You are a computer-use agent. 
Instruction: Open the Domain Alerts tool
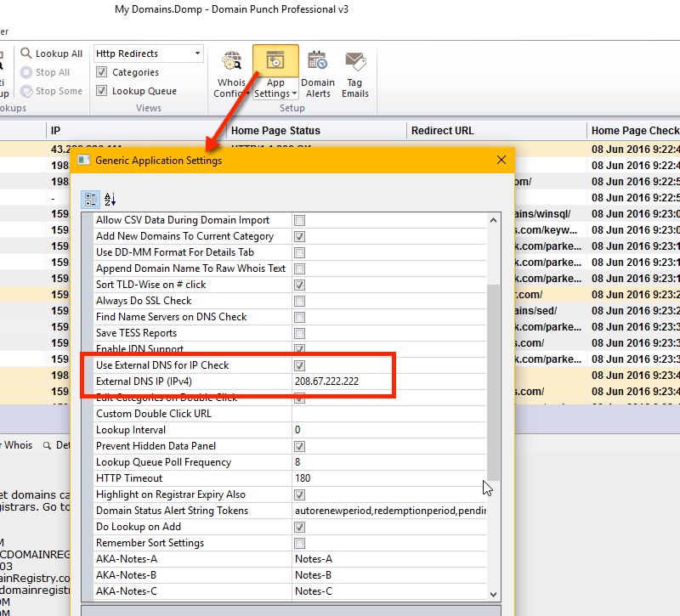[318, 74]
